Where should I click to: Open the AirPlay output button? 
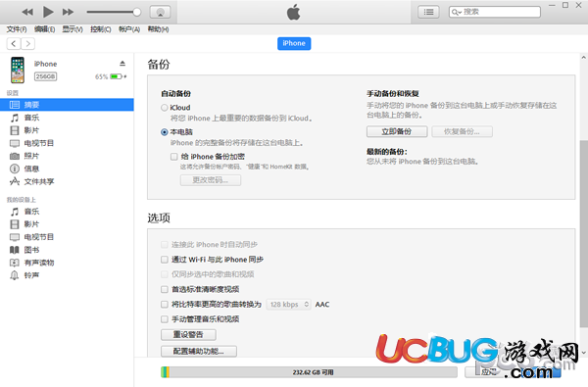click(x=160, y=12)
